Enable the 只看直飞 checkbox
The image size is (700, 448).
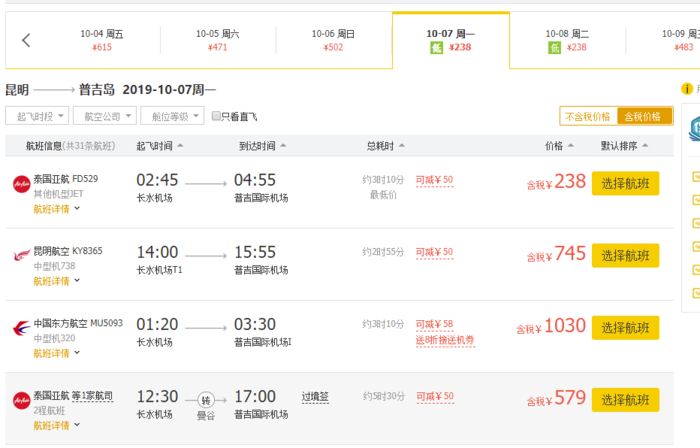217,116
